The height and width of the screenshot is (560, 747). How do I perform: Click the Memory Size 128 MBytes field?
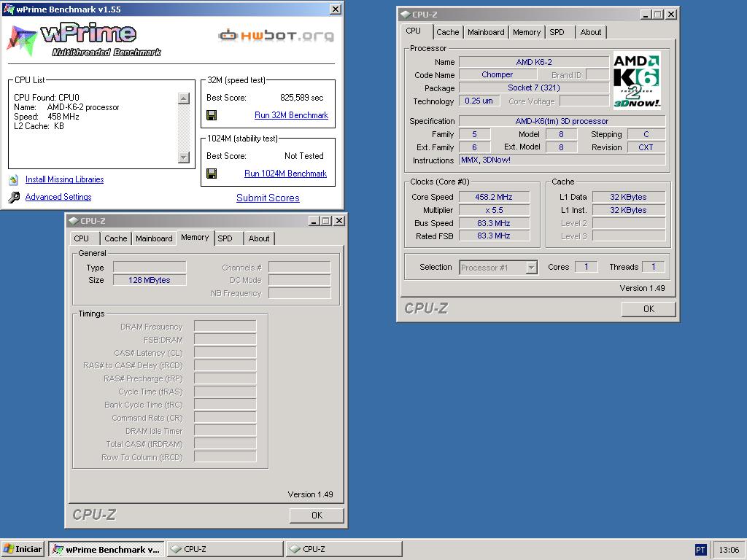pos(149,281)
